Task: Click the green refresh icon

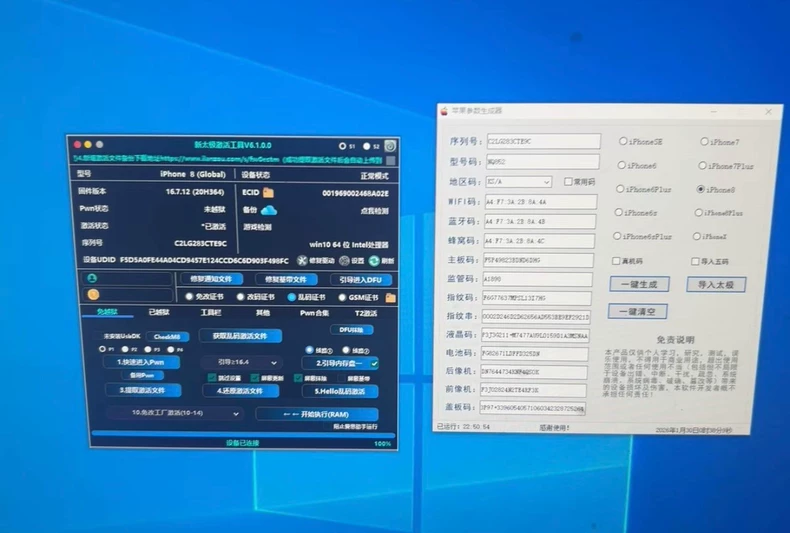Action: [x=374, y=260]
